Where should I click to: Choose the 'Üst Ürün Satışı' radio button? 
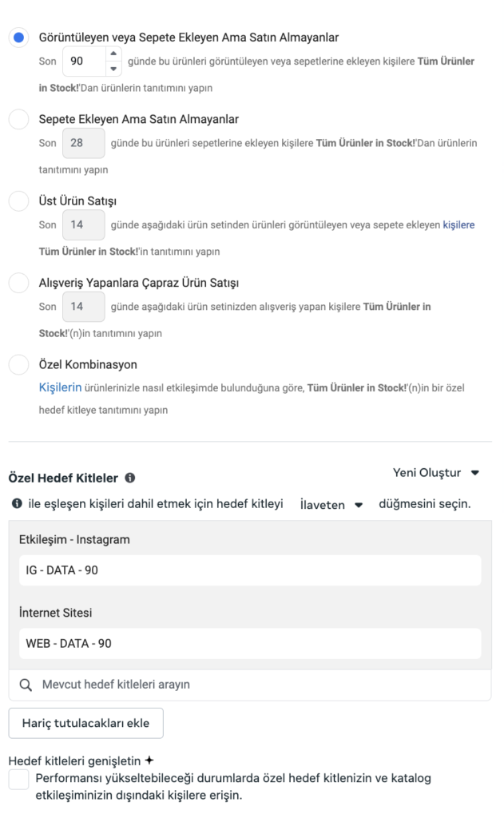[x=18, y=201]
